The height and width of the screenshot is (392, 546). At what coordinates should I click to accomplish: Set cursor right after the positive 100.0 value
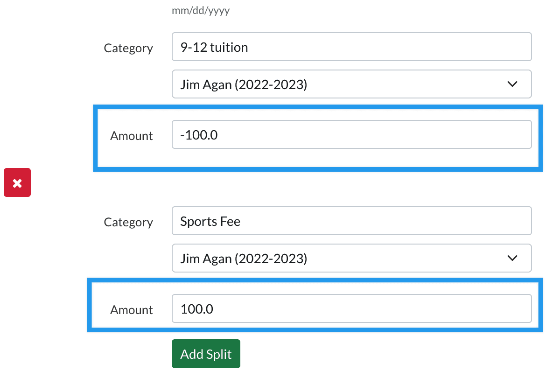coord(215,309)
